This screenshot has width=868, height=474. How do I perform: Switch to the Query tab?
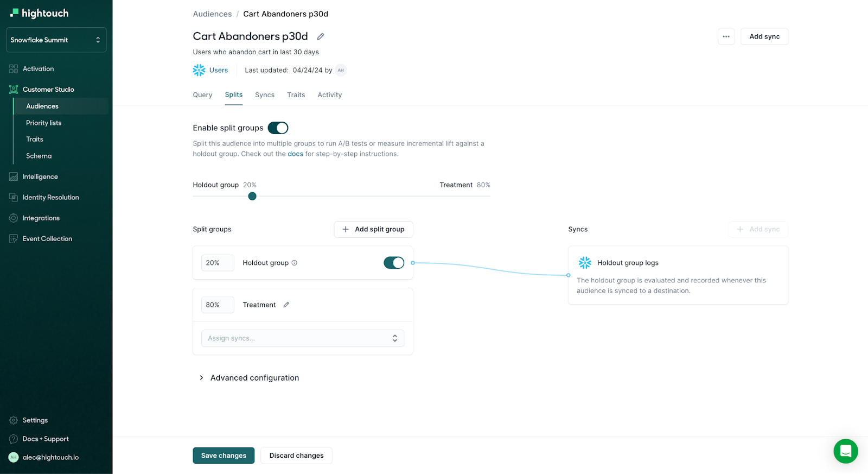pos(202,95)
